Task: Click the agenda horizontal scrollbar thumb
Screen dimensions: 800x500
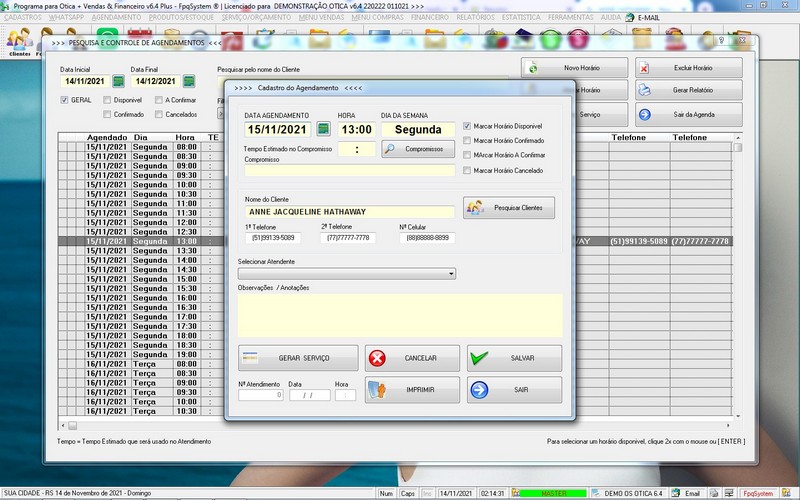Action: 72,426
